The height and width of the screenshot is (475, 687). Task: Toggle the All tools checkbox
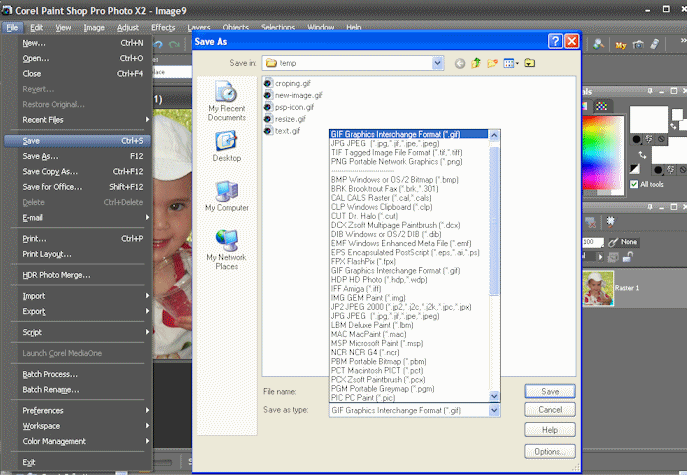(x=634, y=184)
